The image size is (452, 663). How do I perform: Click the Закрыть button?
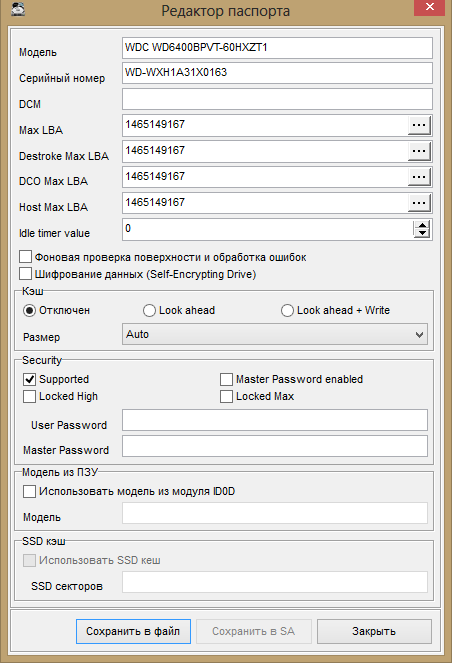coord(374,631)
